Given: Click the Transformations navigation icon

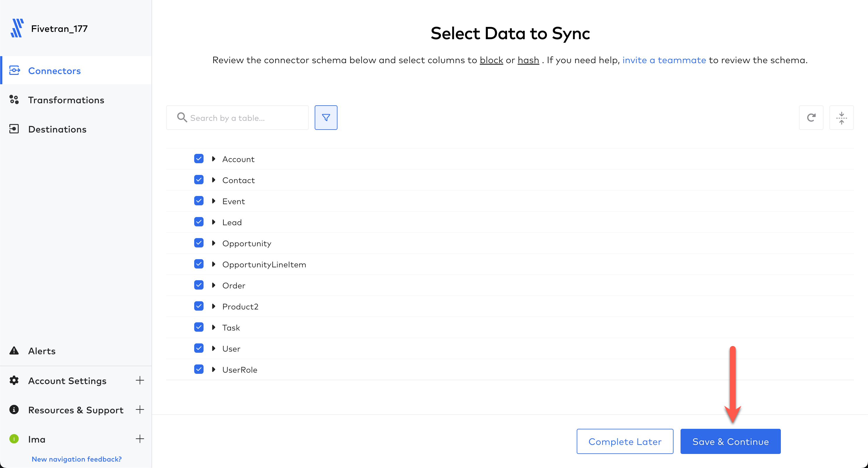Looking at the screenshot, I should point(14,99).
